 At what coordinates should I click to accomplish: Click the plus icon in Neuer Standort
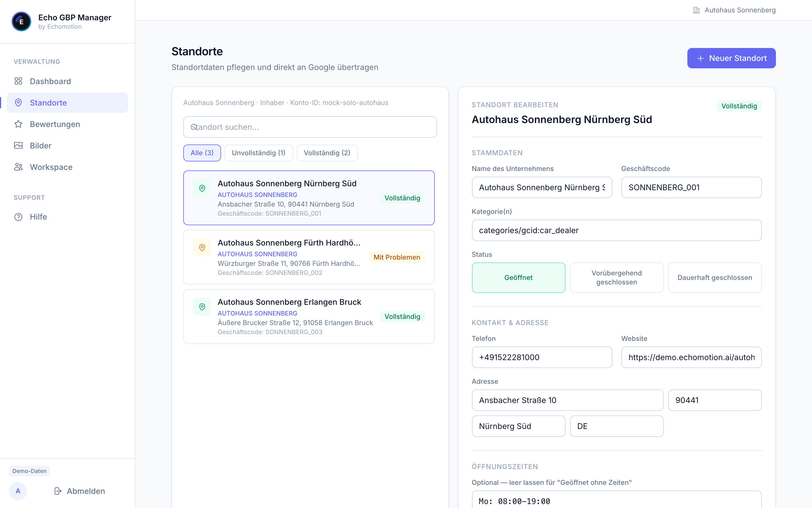point(701,58)
